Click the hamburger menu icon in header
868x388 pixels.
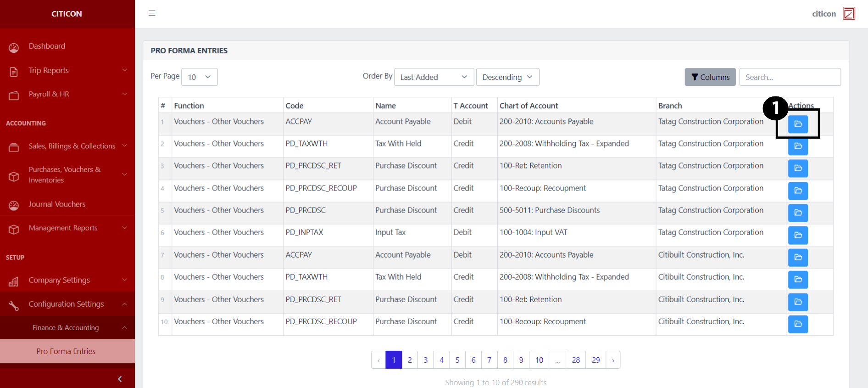pyautogui.click(x=152, y=13)
